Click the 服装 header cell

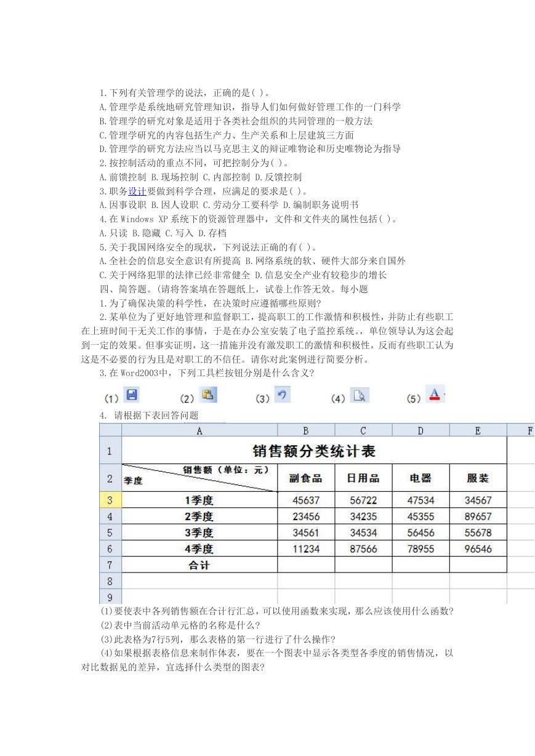coord(478,478)
